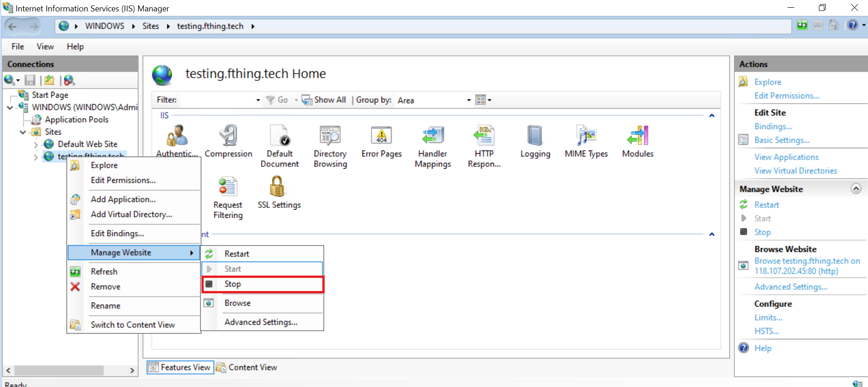
Task: Click Browse testing.fthing.tech link
Action: tap(807, 266)
